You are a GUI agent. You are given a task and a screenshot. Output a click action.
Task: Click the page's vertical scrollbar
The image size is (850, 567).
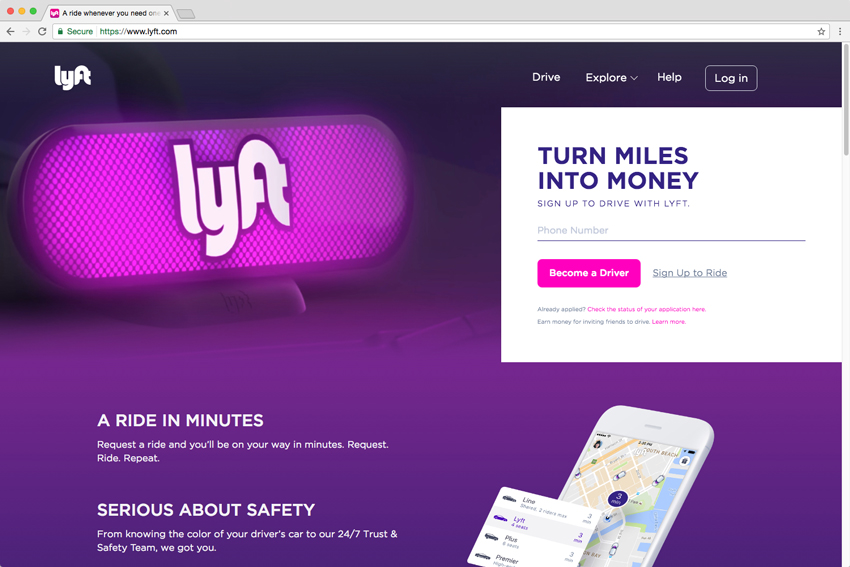[x=846, y=99]
